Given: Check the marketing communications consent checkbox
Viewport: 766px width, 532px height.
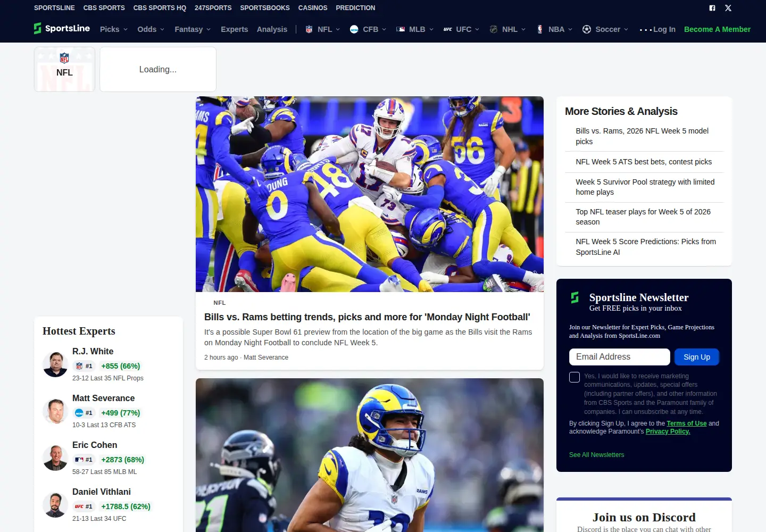Looking at the screenshot, I should pos(574,377).
